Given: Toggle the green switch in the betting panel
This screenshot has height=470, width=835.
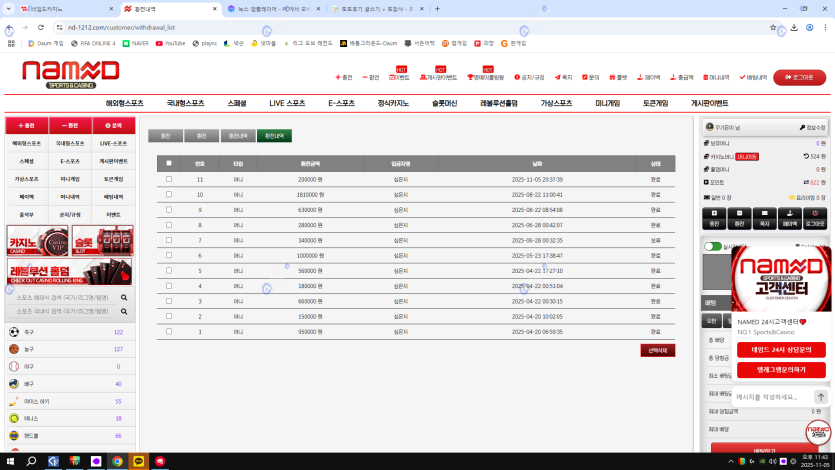Looking at the screenshot, I should tap(713, 246).
